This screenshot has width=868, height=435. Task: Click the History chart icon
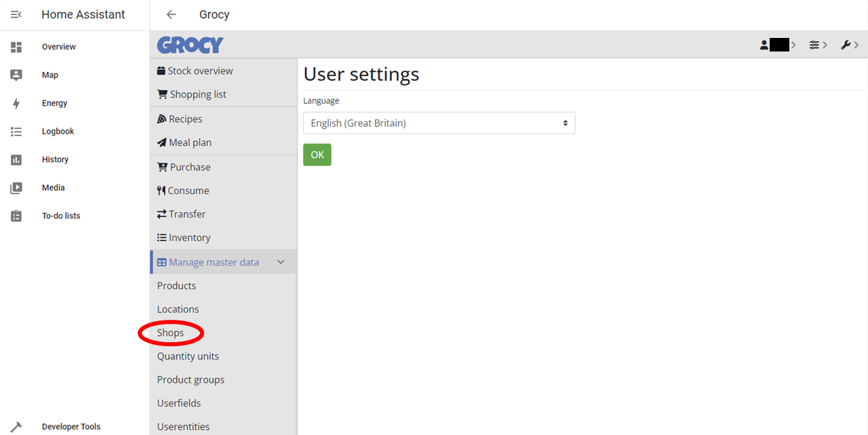[x=16, y=160]
